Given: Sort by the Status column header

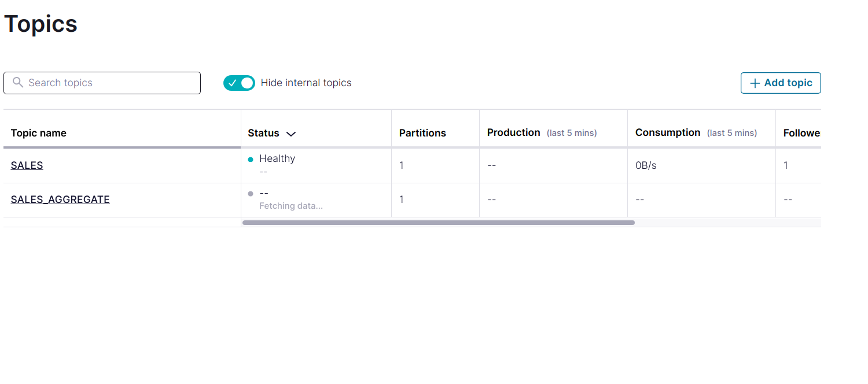Looking at the screenshot, I should click(263, 133).
